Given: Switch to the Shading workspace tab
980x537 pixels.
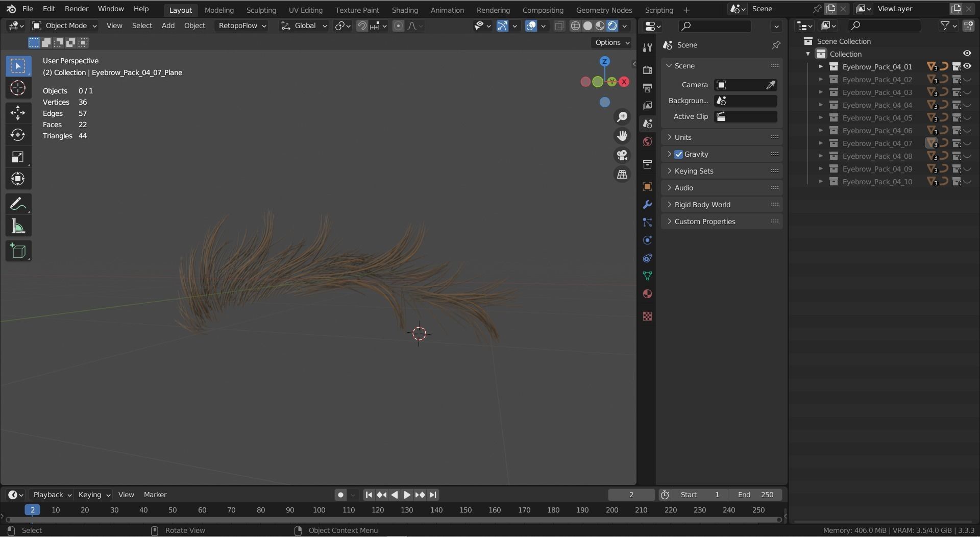Looking at the screenshot, I should pos(405,10).
